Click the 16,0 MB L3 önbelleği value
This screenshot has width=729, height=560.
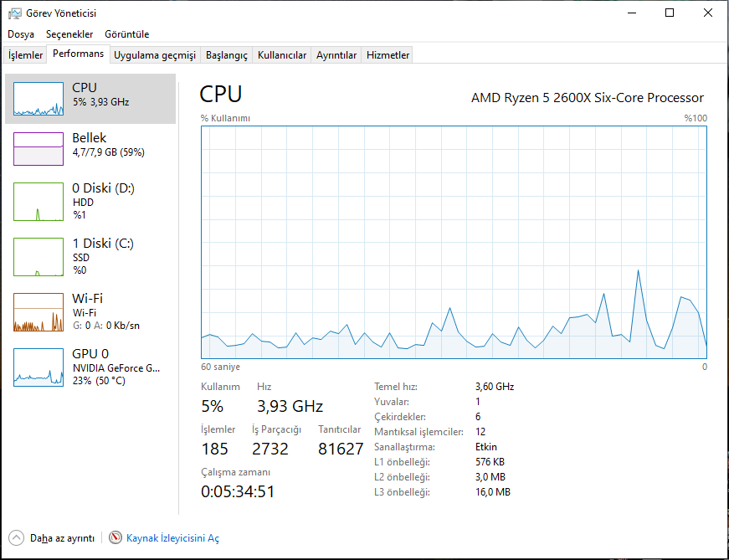[492, 492]
